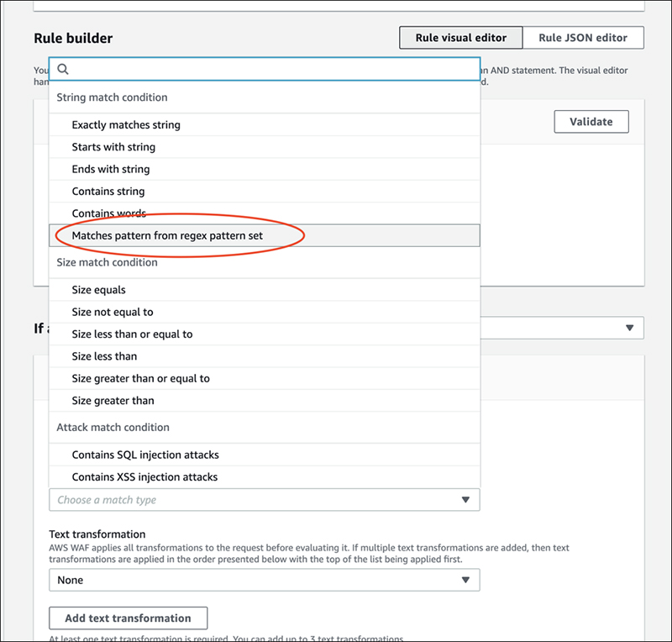Image resolution: width=672 pixels, height=642 pixels.
Task: Click the Validate button
Action: tap(591, 121)
